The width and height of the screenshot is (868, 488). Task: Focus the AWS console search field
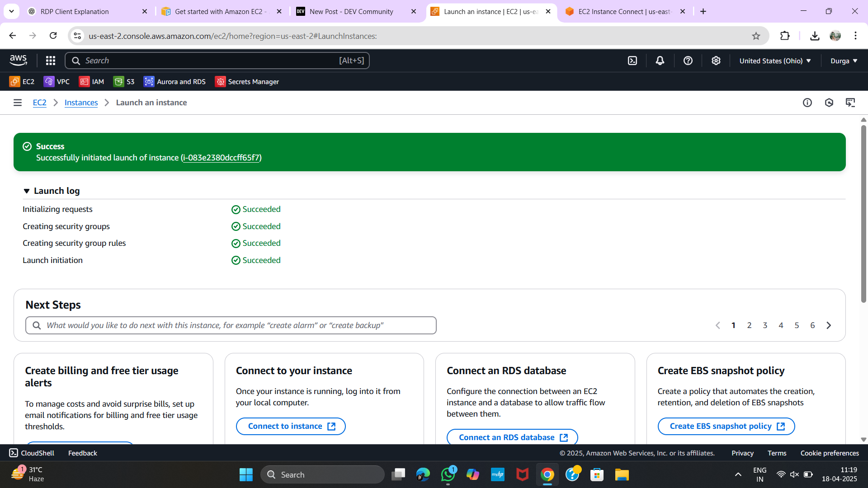[217, 61]
